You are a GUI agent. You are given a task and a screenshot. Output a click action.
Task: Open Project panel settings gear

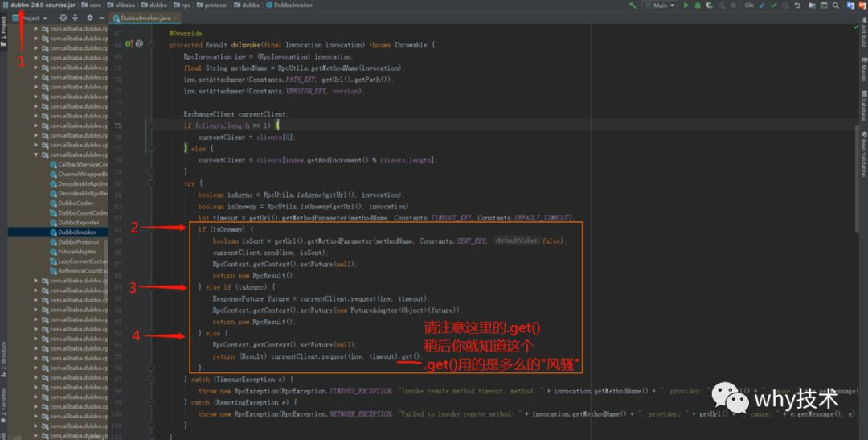tap(90, 19)
